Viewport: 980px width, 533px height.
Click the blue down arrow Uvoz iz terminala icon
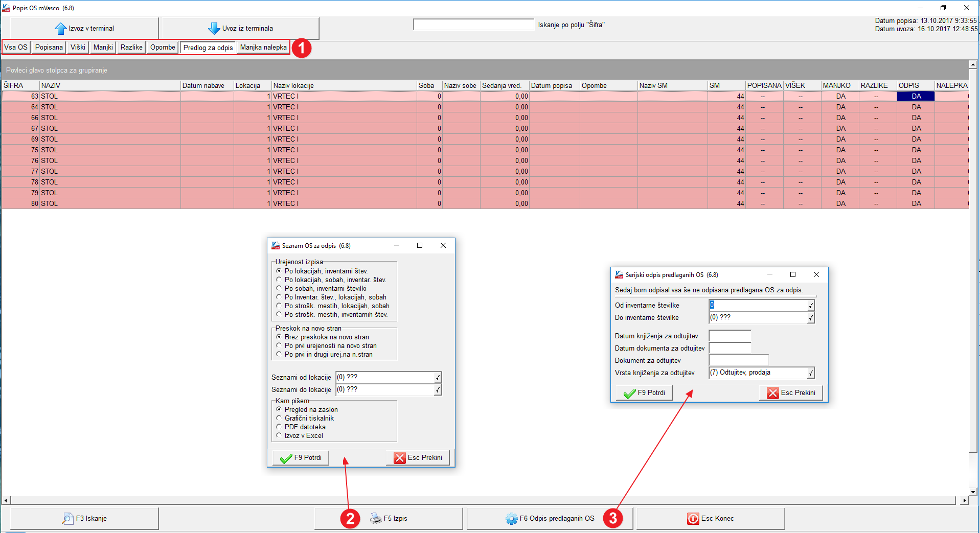tap(214, 29)
